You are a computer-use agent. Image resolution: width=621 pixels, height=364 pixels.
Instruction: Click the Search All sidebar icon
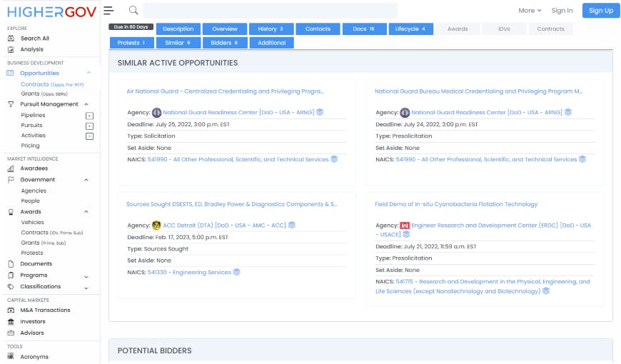click(11, 39)
